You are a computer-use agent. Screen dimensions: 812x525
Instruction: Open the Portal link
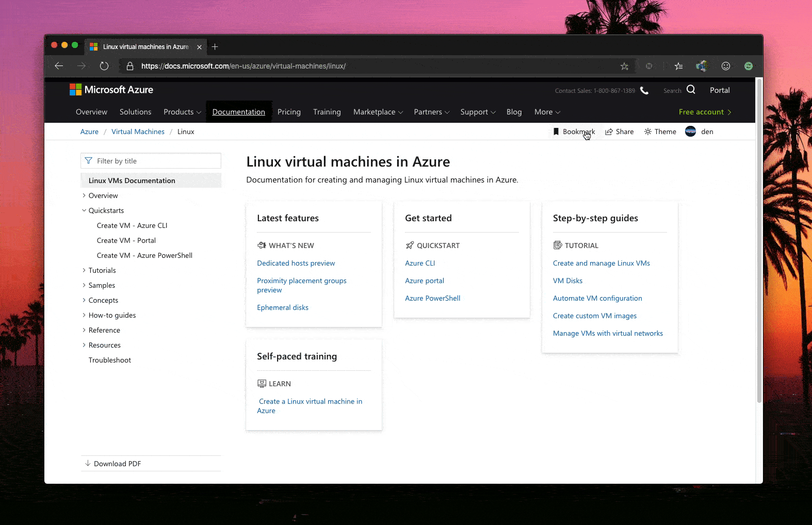tap(720, 90)
